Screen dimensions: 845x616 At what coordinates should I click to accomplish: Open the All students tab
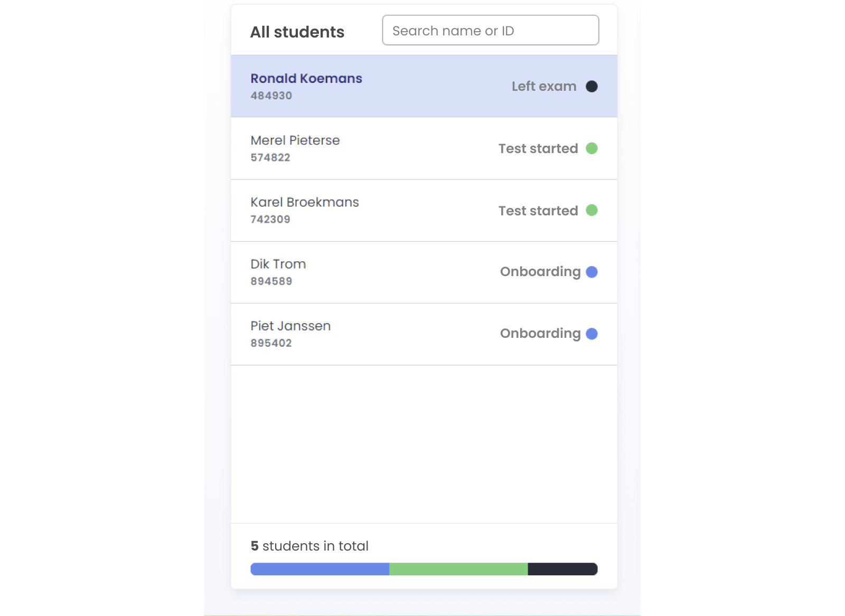[297, 32]
